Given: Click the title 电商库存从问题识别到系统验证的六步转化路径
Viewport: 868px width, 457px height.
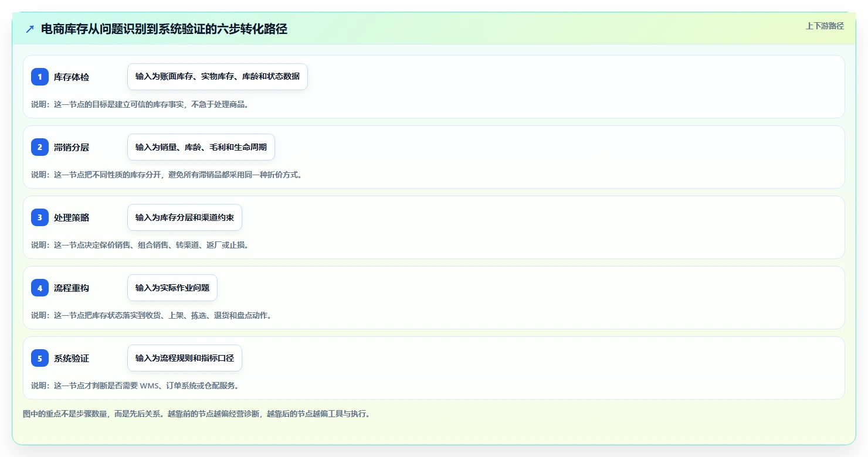Looking at the screenshot, I should pos(164,29).
